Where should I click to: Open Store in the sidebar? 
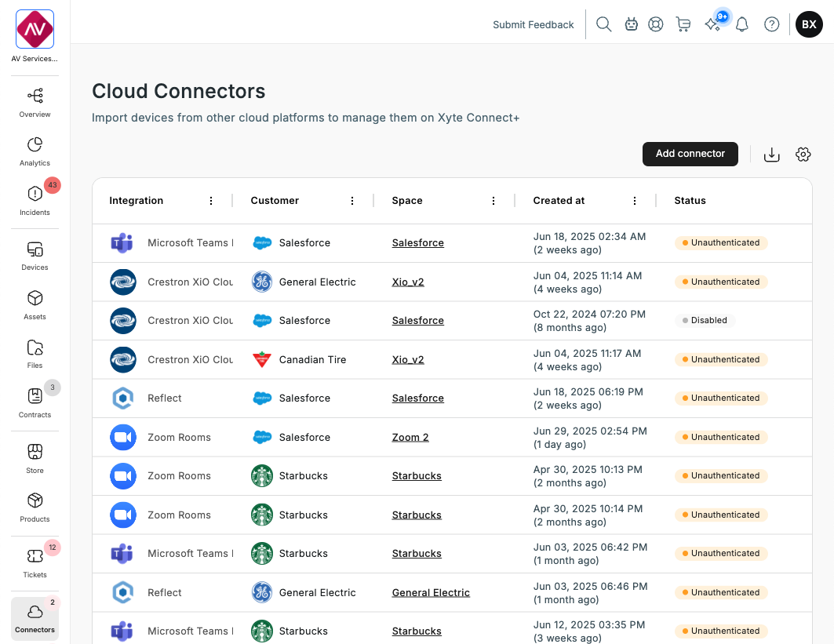[35, 459]
